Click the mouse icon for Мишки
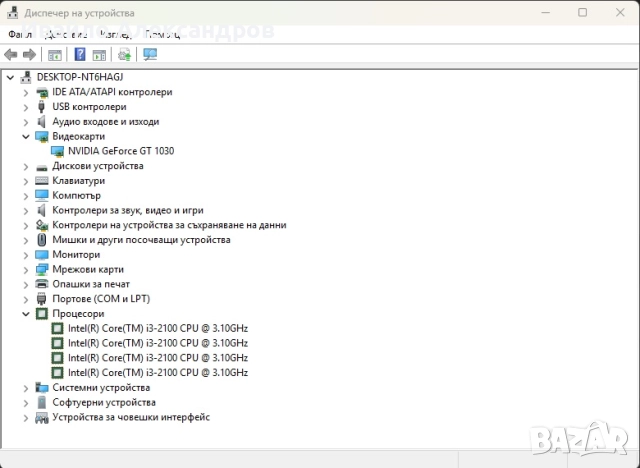The width and height of the screenshot is (640, 468). tap(42, 240)
